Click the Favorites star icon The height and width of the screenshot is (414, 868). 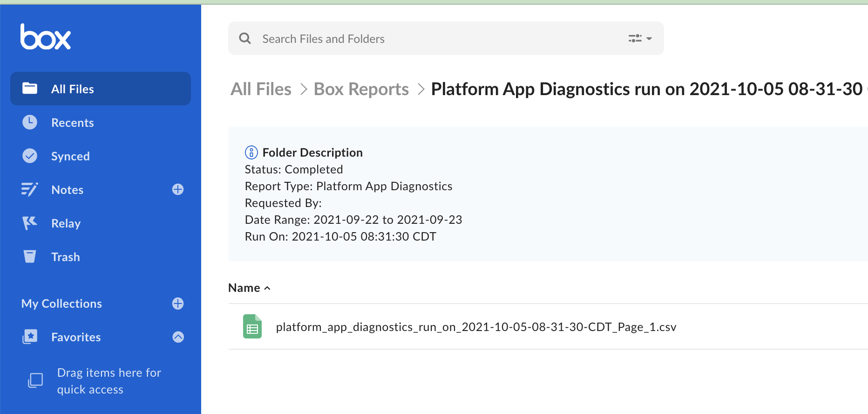point(30,337)
